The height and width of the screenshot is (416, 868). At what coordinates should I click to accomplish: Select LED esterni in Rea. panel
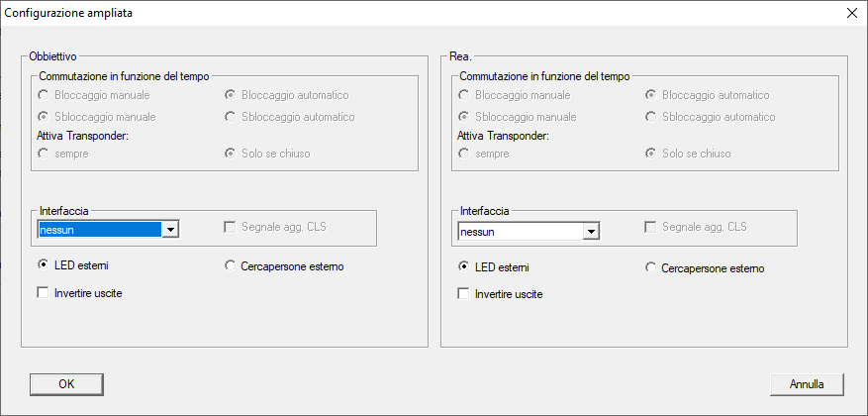tap(464, 266)
